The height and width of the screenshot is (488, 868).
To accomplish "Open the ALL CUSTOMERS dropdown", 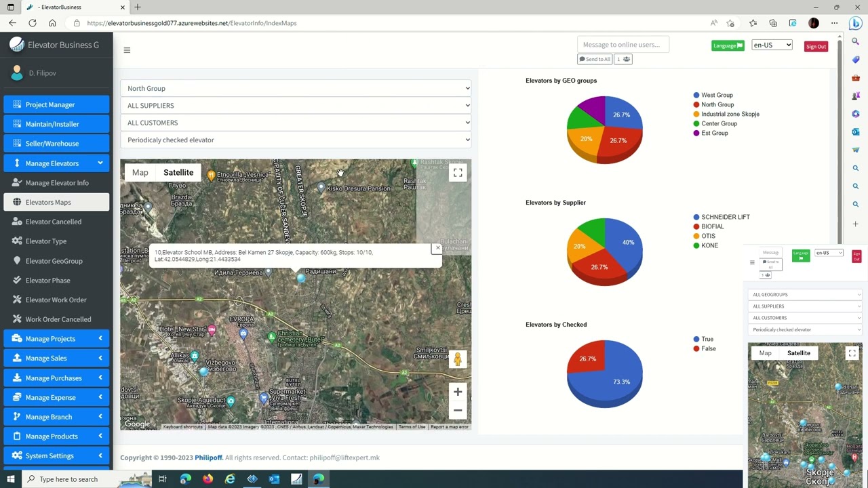I will point(296,123).
